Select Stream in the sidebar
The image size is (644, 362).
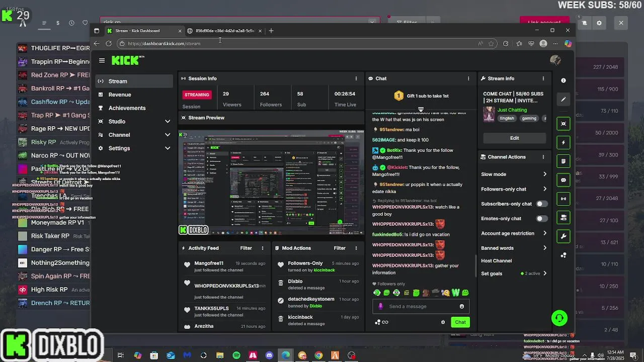click(x=134, y=81)
